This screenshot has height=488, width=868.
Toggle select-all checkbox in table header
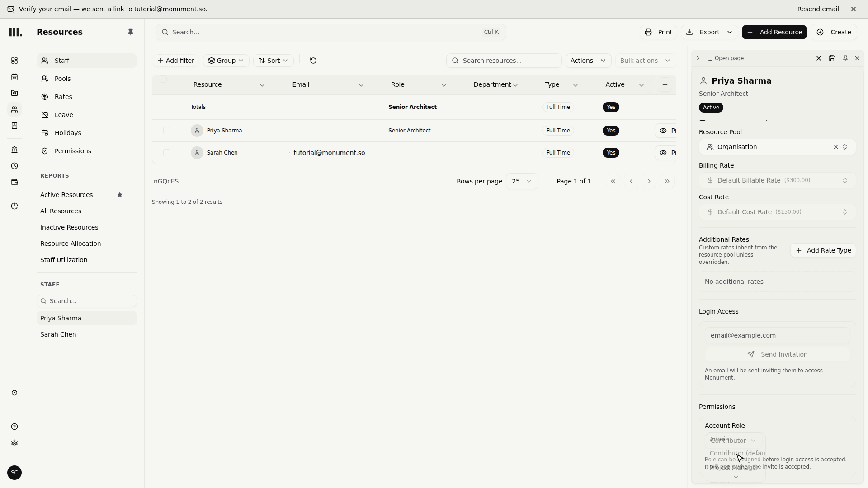tap(163, 79)
